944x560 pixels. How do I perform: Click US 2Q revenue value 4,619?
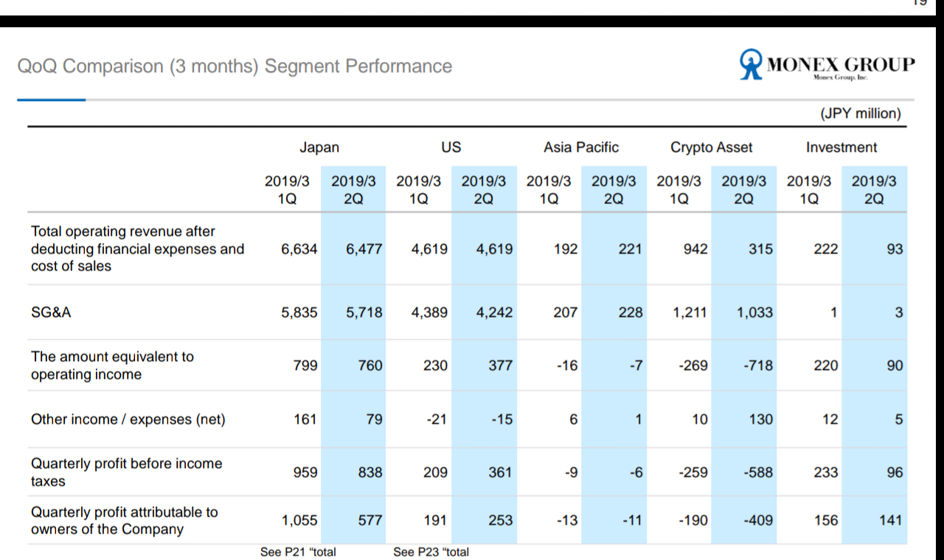495,249
